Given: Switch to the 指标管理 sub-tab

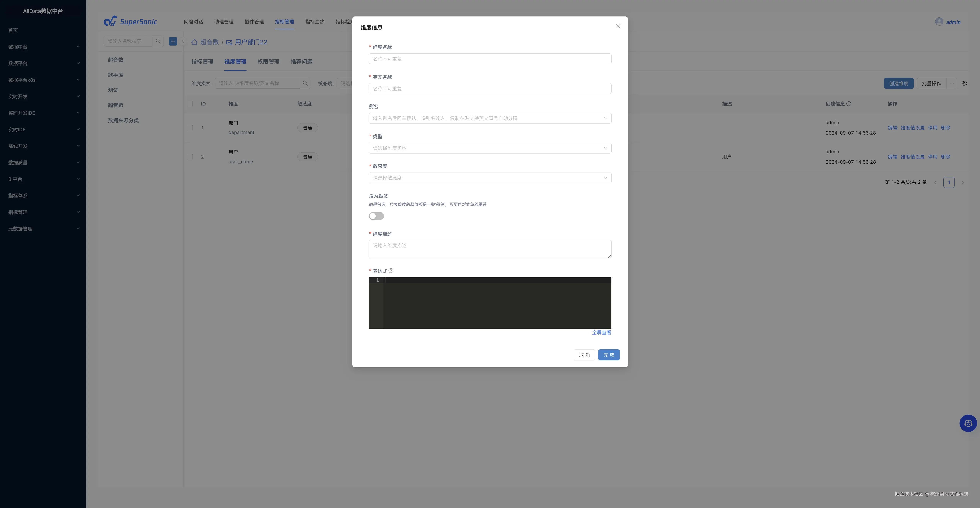Looking at the screenshot, I should (x=202, y=62).
